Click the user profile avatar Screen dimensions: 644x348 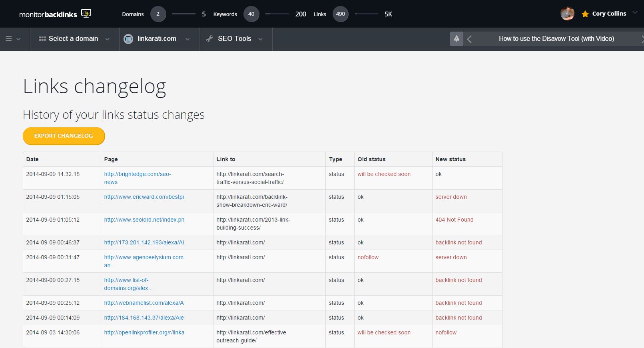click(567, 14)
